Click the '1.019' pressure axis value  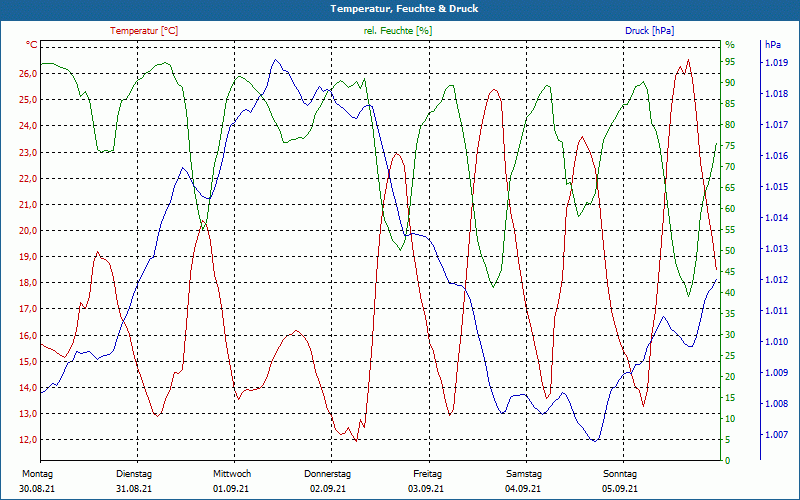(776, 63)
